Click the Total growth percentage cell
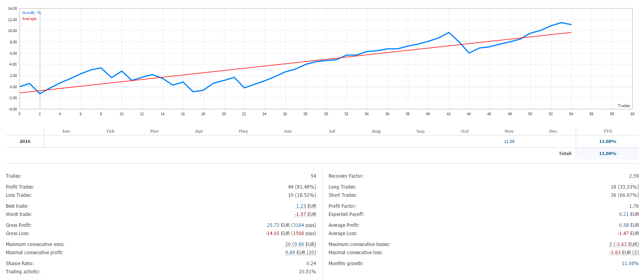This screenshot has width=644, height=278. 607,153
